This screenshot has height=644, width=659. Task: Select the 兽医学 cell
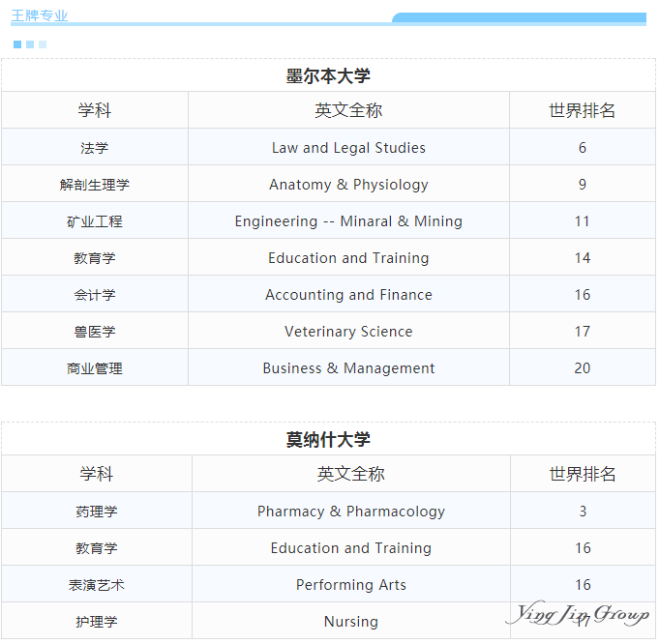click(x=95, y=331)
